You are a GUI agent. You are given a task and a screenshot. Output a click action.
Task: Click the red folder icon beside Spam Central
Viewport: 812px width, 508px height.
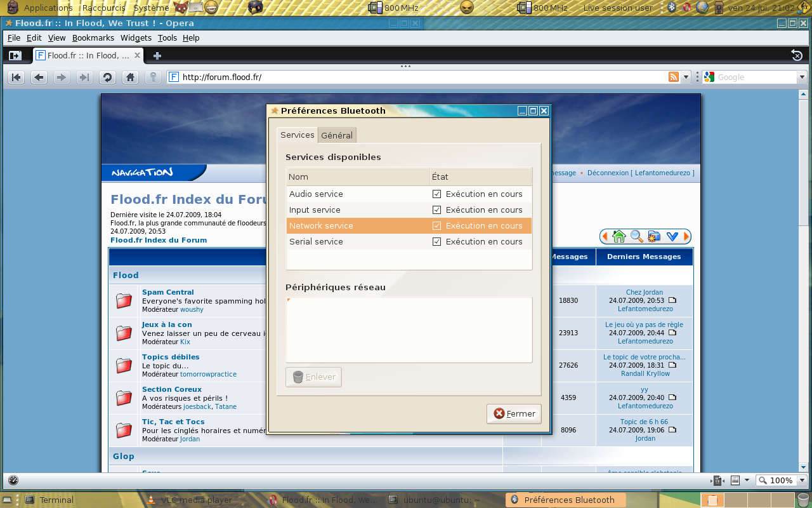coord(124,301)
